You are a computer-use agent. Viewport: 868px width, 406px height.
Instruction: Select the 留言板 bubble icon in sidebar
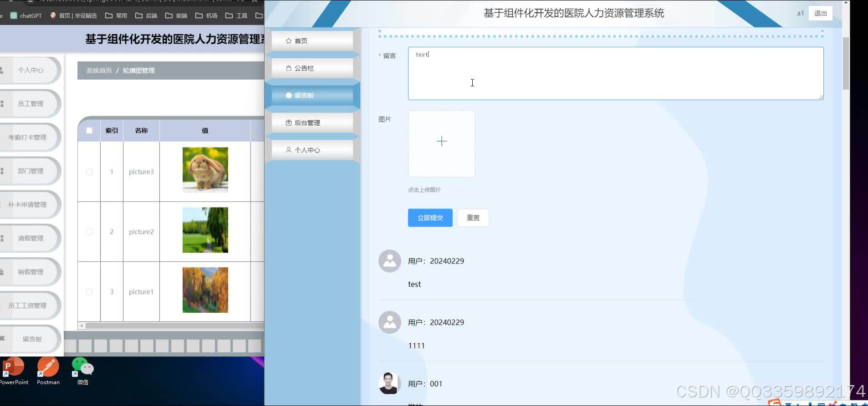pyautogui.click(x=288, y=96)
